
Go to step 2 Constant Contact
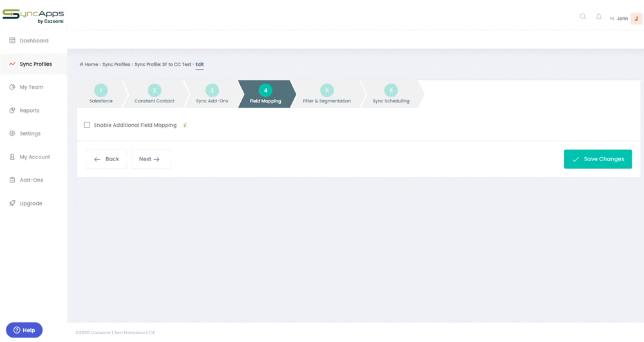click(x=155, y=94)
